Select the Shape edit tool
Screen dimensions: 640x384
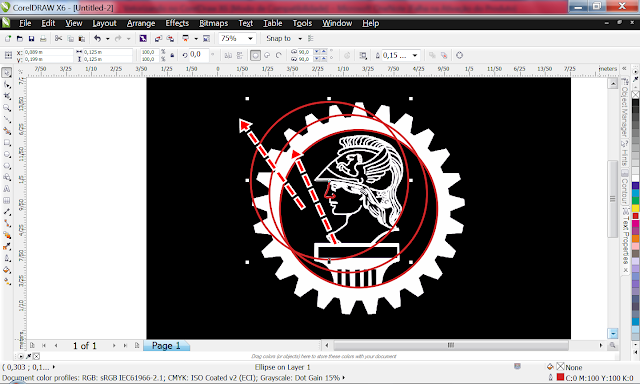[x=7, y=84]
